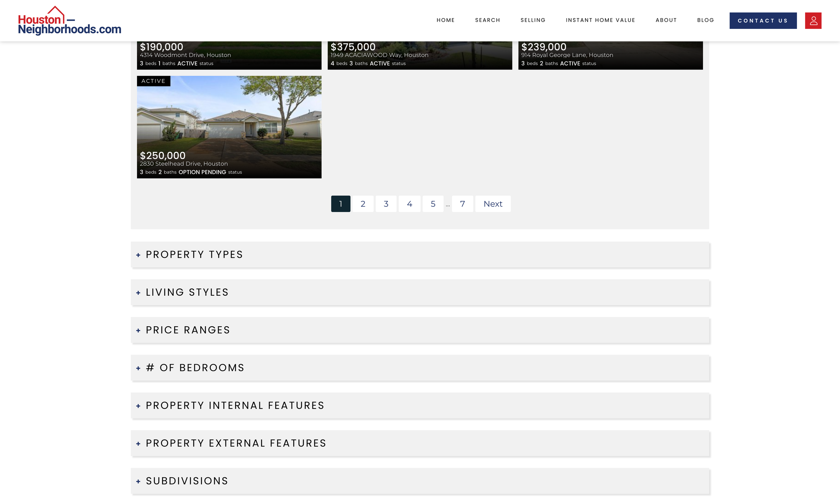
Task: Click the HoustonNeighborhoods.com logo
Action: [69, 21]
